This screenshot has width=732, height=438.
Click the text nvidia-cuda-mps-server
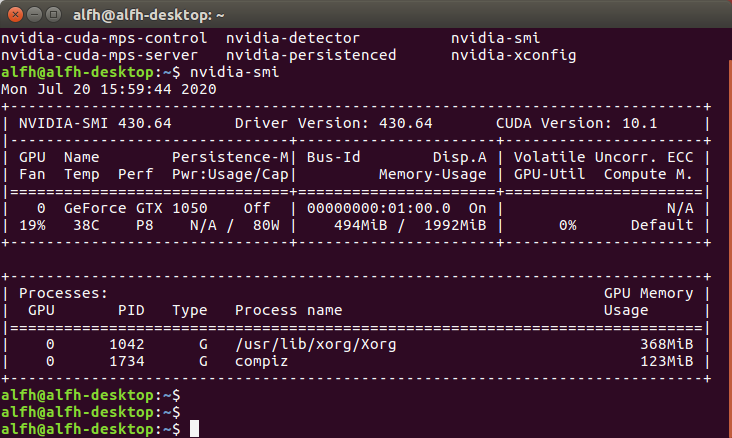(99, 55)
